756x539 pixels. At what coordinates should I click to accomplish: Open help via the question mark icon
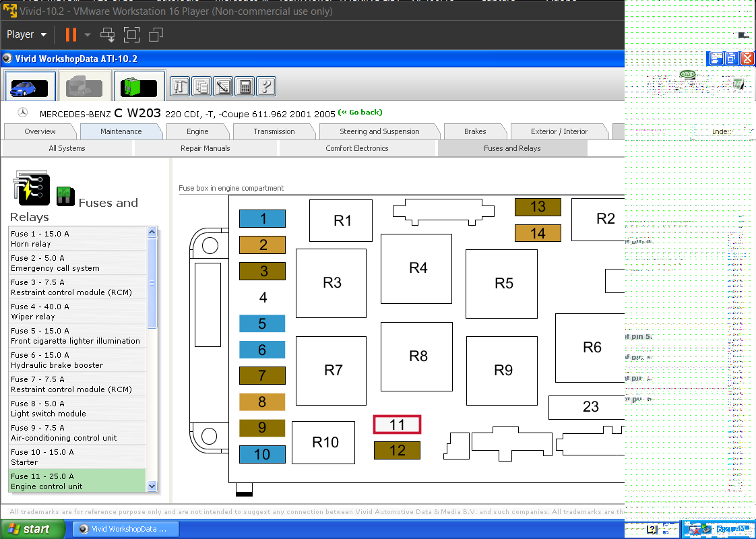(x=266, y=87)
